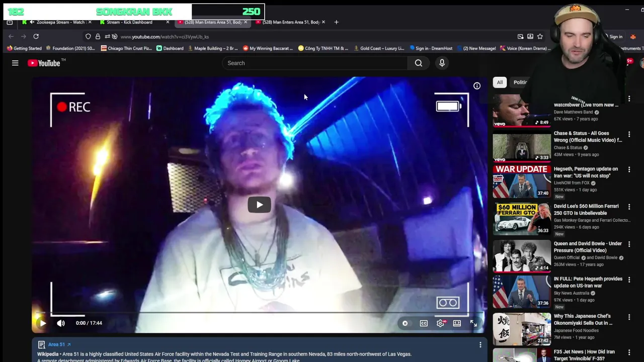Open picture-in-picture icon in address bar
Image resolution: width=644 pixels, height=362 pixels.
(520, 36)
